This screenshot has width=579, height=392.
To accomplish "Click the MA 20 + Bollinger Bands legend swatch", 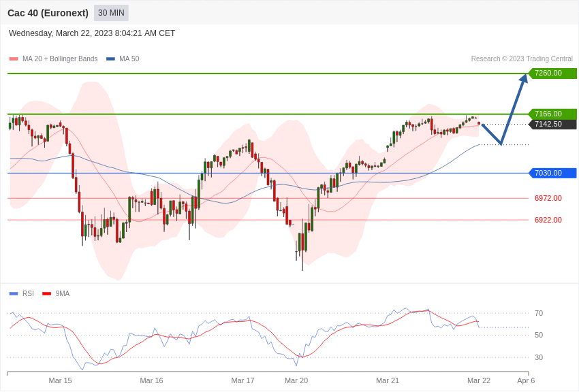I will pyautogui.click(x=14, y=59).
